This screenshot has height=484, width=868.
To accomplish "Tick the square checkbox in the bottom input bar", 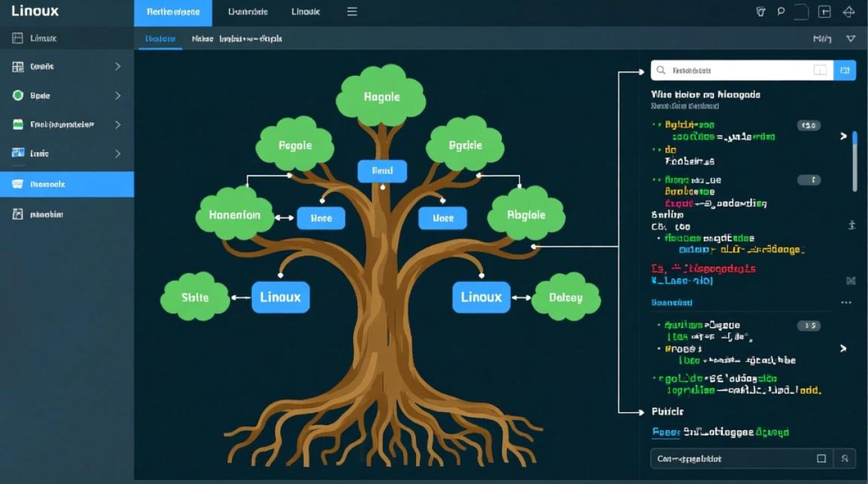I will [x=821, y=459].
